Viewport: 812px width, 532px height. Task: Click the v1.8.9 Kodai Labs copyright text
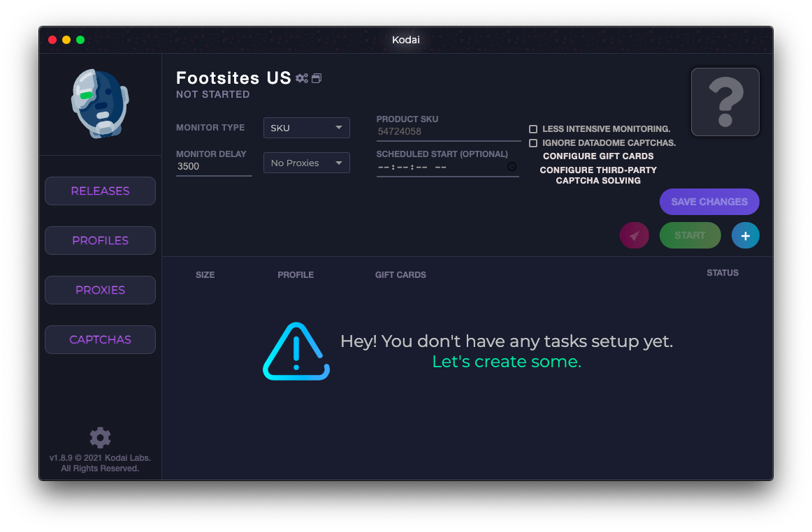tap(100, 463)
